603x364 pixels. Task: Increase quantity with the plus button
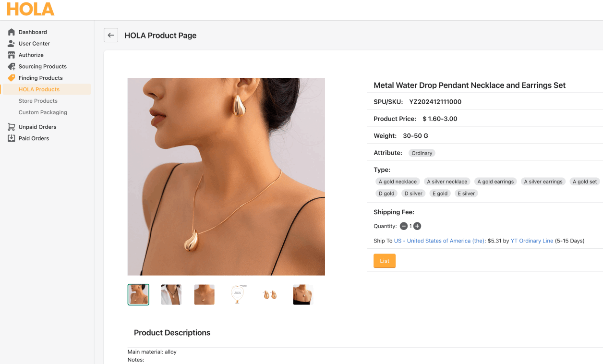pyautogui.click(x=417, y=226)
